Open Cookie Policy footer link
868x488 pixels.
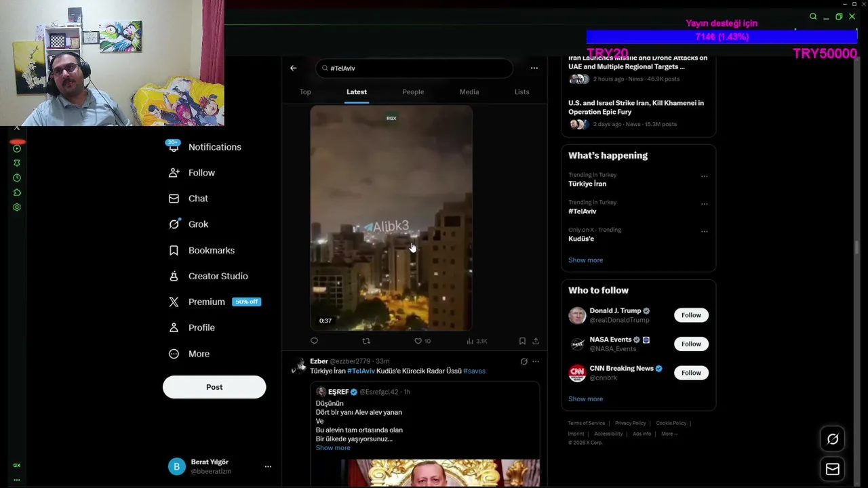(x=671, y=423)
